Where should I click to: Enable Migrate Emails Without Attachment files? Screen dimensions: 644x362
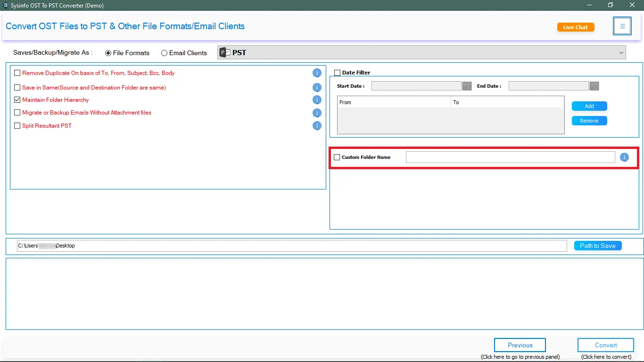[x=17, y=113]
